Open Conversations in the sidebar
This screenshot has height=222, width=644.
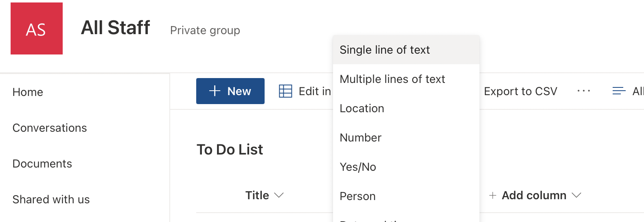point(50,128)
